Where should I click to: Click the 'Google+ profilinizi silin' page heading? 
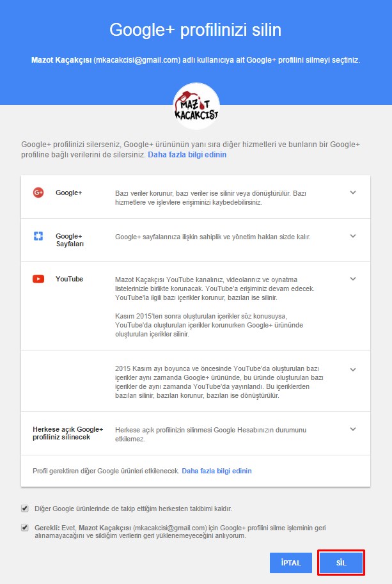point(196,30)
